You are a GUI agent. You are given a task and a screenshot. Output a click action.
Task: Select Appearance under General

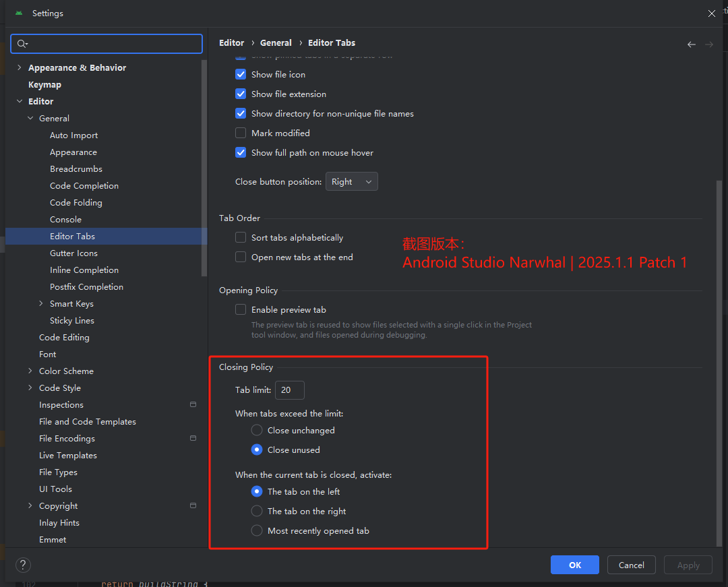73,152
